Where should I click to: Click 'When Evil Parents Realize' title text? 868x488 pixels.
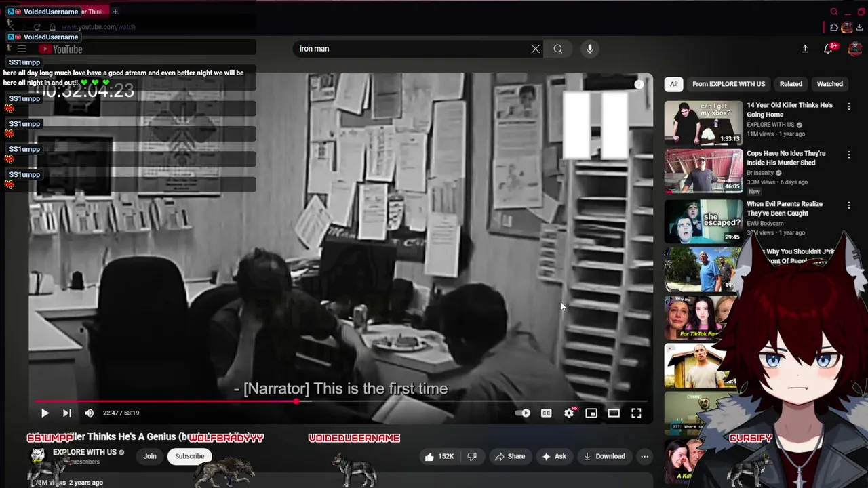point(785,208)
